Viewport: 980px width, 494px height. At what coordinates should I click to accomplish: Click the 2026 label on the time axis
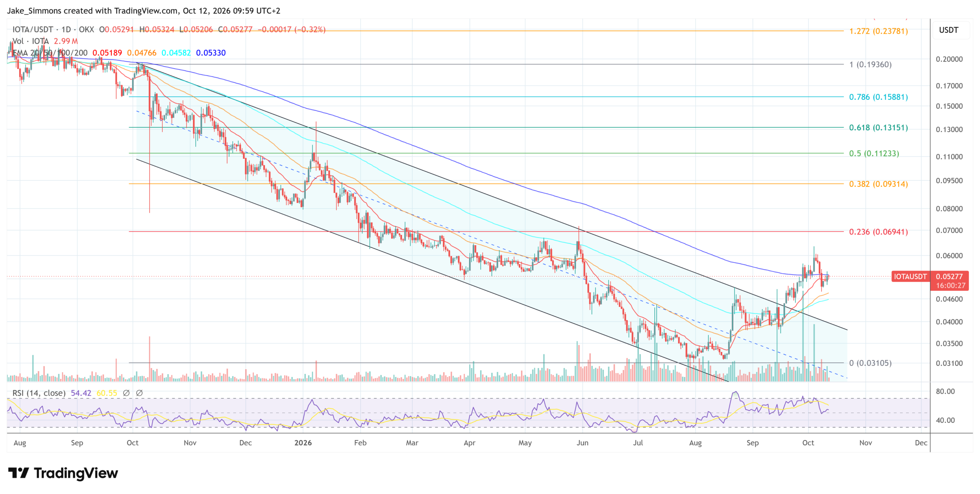coord(303,443)
